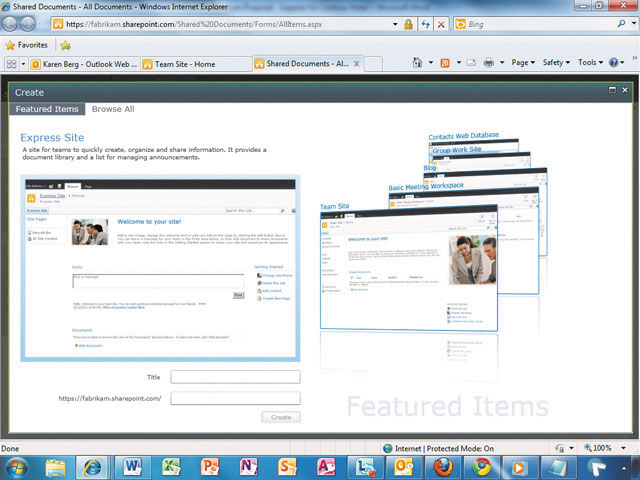
Task: Click the browser Forward arrow button
Action: pyautogui.click(x=28, y=24)
